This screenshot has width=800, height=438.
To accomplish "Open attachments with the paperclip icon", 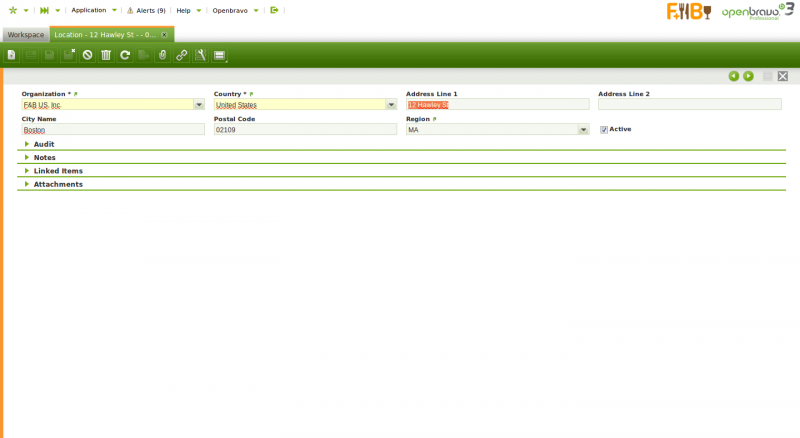I will click(x=162, y=55).
